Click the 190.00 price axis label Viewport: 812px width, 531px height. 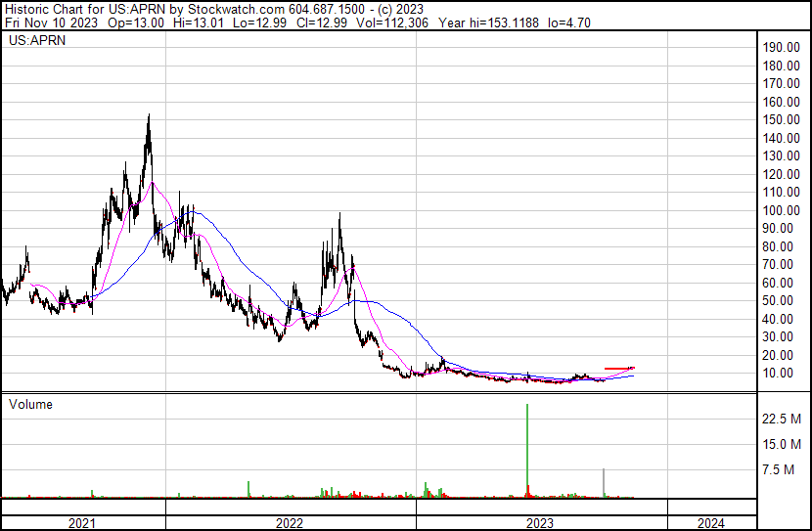click(782, 48)
